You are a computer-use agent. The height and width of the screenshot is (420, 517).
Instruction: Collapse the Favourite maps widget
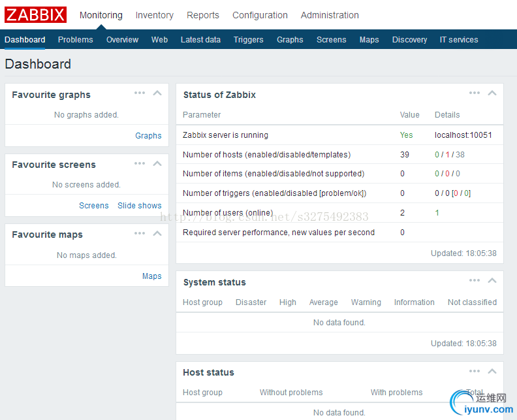point(157,233)
